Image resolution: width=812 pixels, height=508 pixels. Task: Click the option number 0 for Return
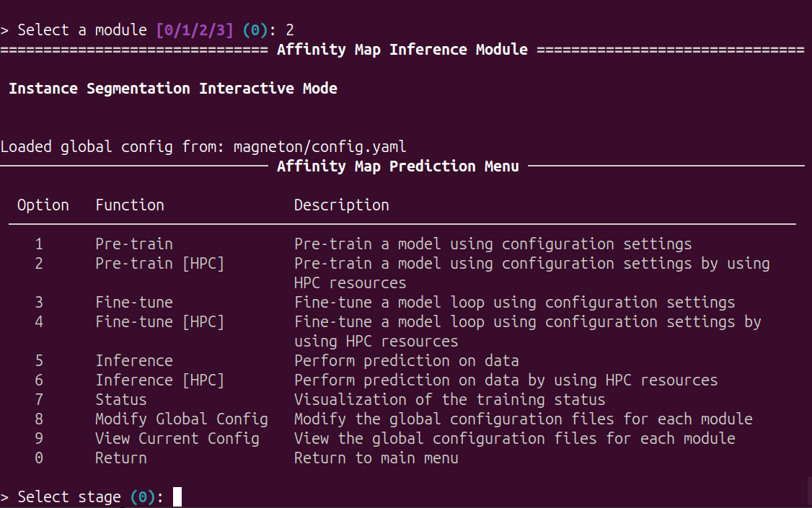[39, 458]
